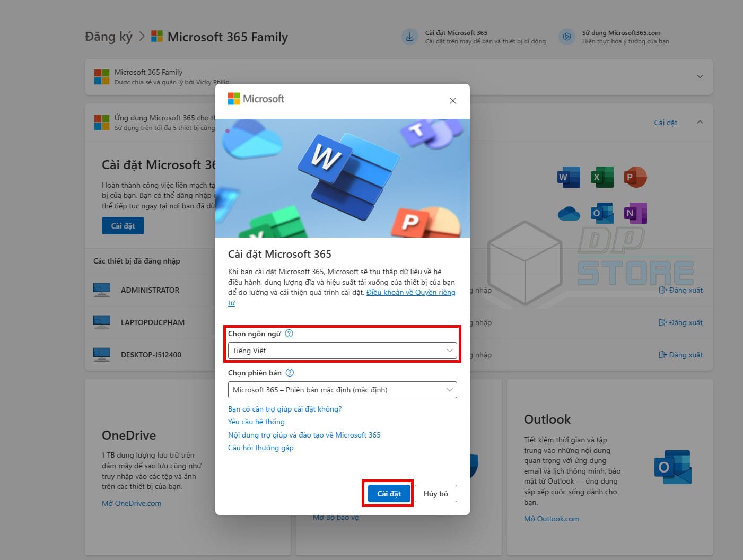Screen dimensions: 743x560
Task: Click the Cài đặt button in the dialog
Action: [x=389, y=494]
